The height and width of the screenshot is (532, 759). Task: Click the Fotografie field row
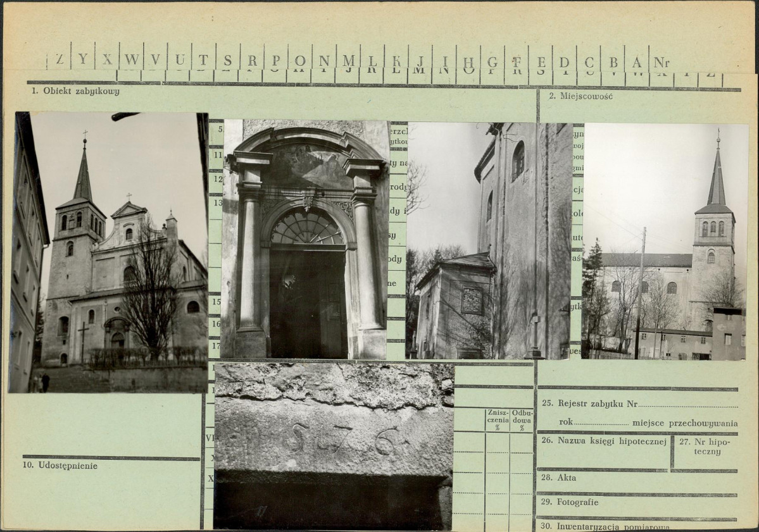636,502
